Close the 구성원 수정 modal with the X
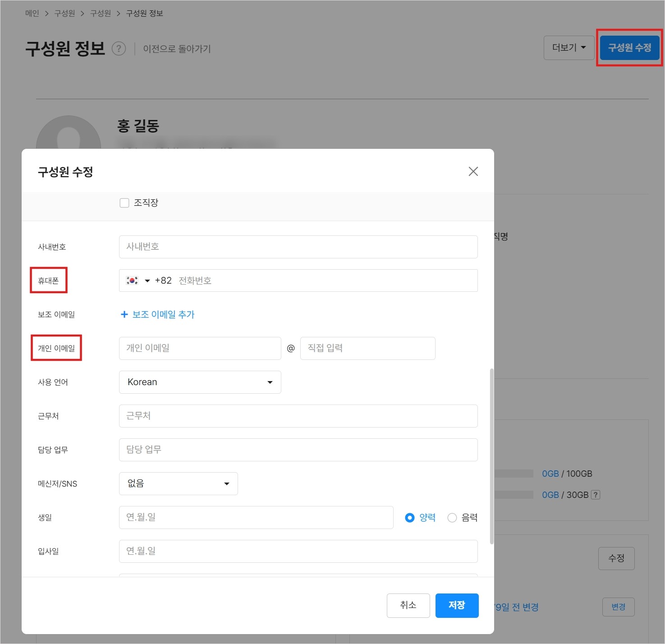The height and width of the screenshot is (644, 665). point(472,171)
